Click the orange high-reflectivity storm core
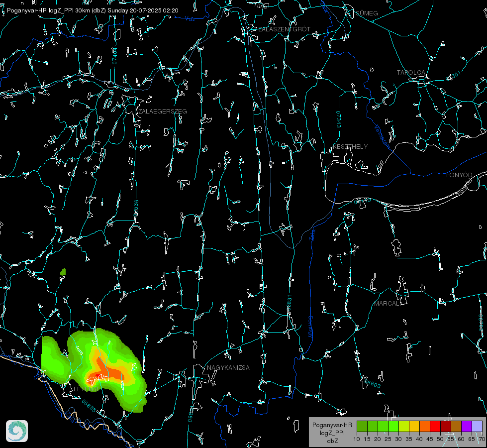487x448 pixels. click(x=106, y=373)
